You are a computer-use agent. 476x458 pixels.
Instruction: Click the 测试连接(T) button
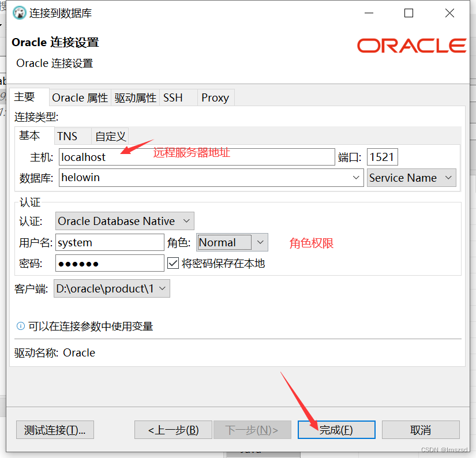(x=54, y=430)
